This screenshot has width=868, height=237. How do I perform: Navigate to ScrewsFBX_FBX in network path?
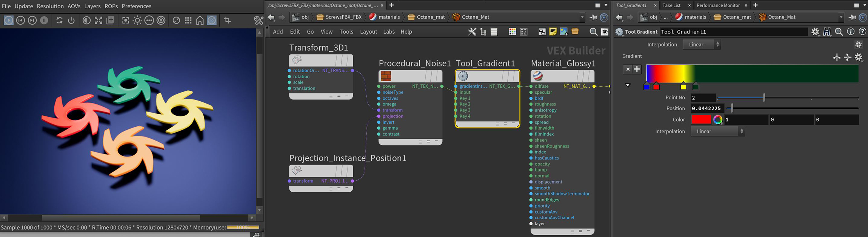point(343,17)
